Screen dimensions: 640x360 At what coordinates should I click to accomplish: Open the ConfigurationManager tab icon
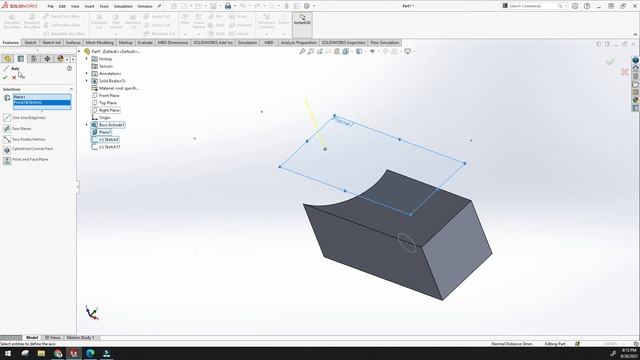34,59
